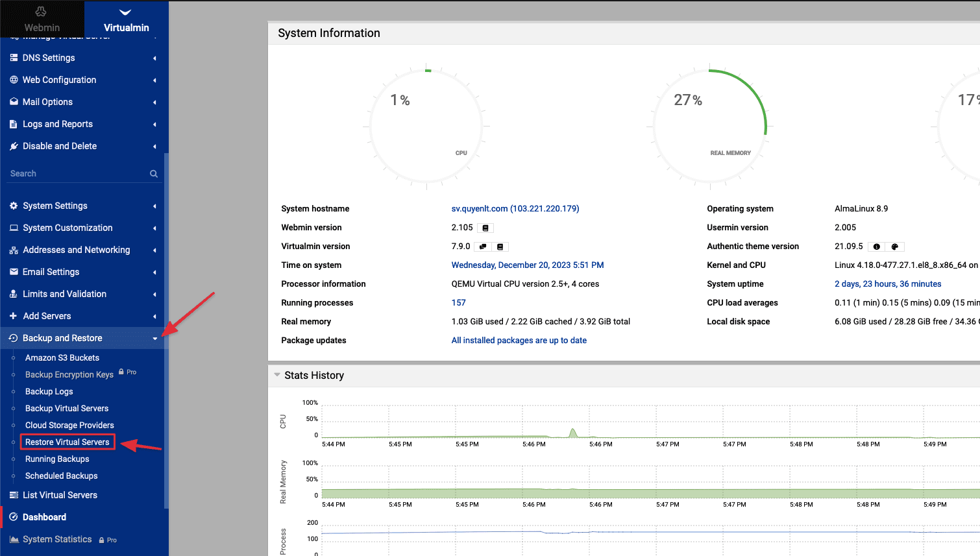Screen dimensions: 980x556
Task: Expand the Mail Options submenu arrow
Action: [154, 102]
